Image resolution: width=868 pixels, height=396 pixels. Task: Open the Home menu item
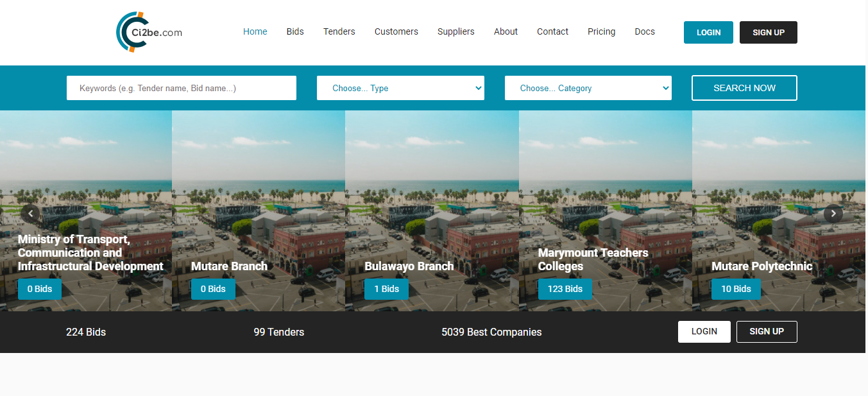click(255, 31)
